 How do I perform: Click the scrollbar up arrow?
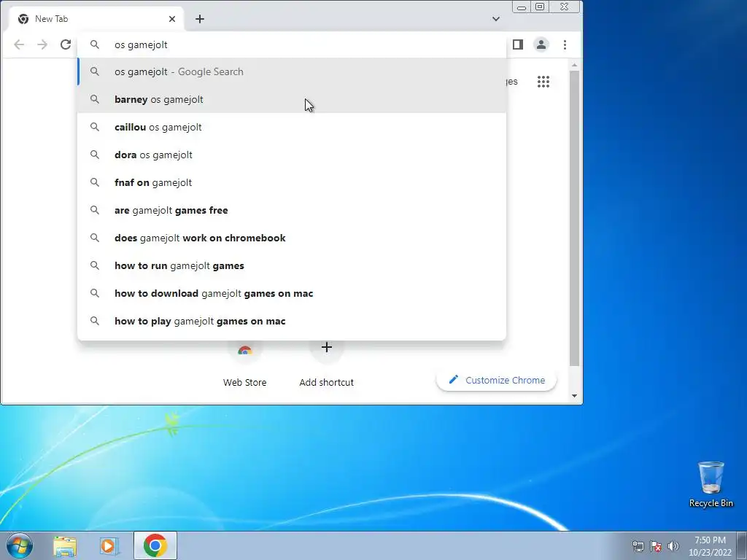pos(575,65)
